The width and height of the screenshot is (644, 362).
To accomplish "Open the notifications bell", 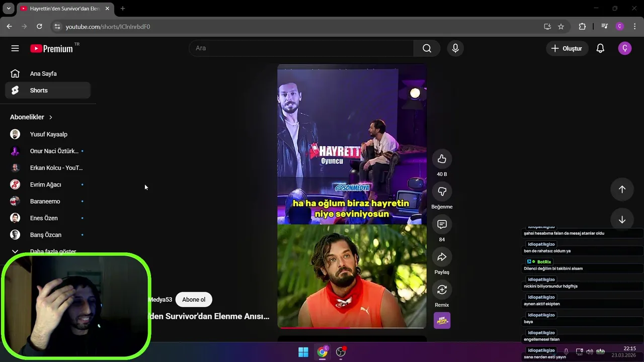I will pyautogui.click(x=600, y=48).
